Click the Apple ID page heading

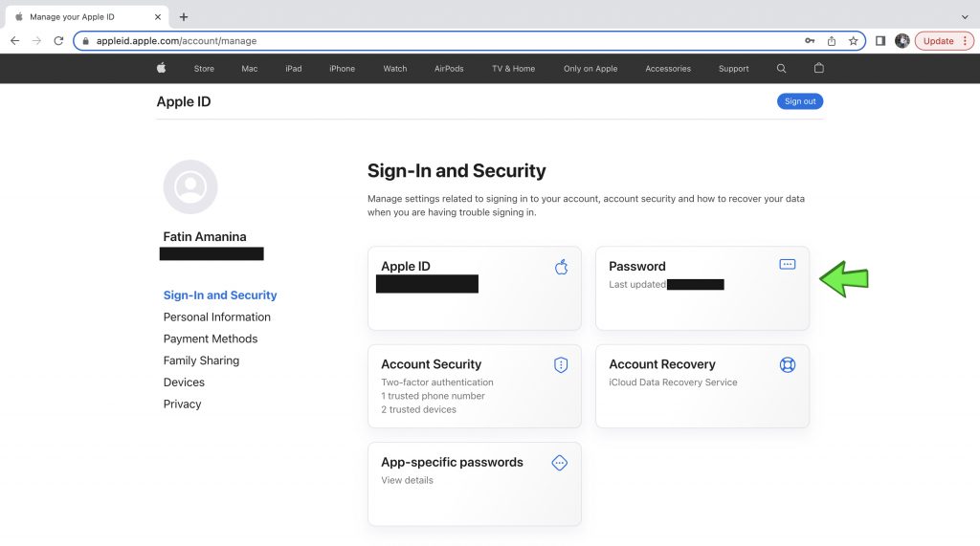(183, 101)
